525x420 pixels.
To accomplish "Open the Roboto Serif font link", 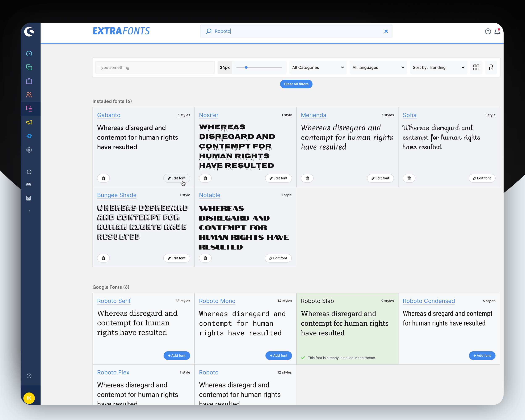I will pyautogui.click(x=114, y=301).
